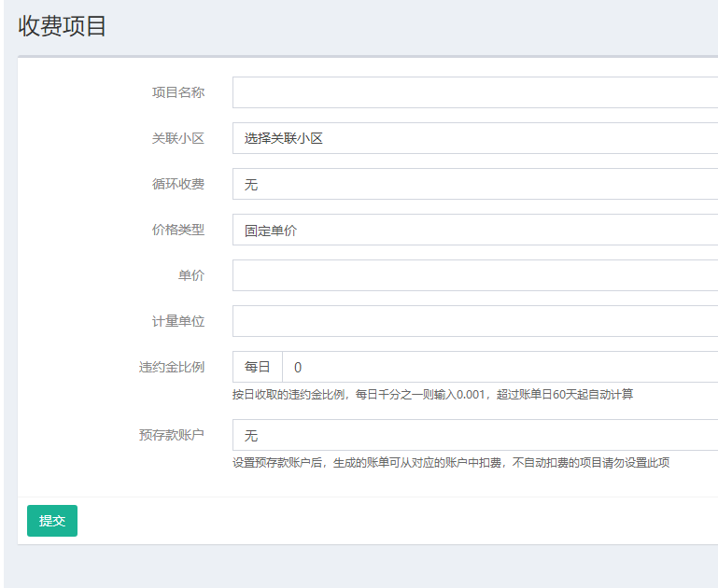
Task: Click the green 提交 button
Action: tap(52, 521)
